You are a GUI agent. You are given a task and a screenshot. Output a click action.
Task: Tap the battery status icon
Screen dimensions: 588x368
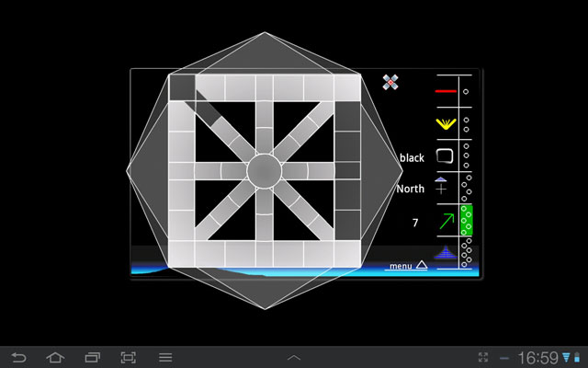tap(577, 358)
